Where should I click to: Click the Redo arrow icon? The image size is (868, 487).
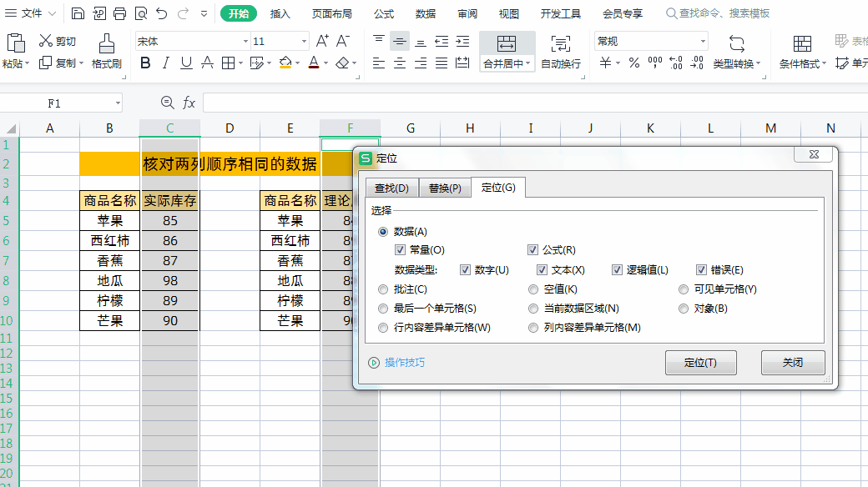pos(184,13)
